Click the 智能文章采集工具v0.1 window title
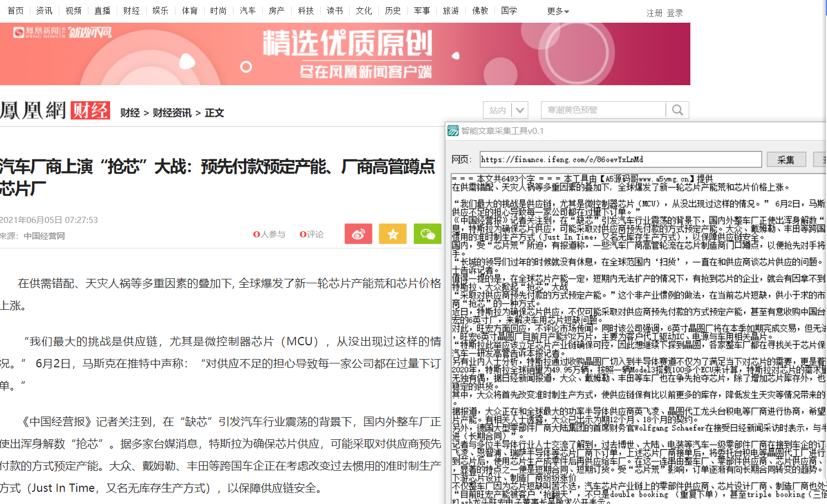The width and height of the screenshot is (827, 504). coord(502,131)
